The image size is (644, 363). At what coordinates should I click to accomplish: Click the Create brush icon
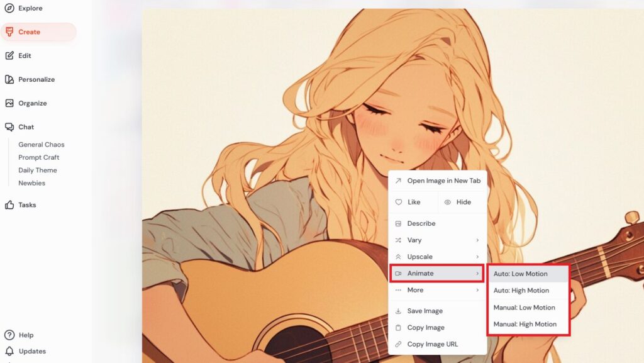pos(9,31)
